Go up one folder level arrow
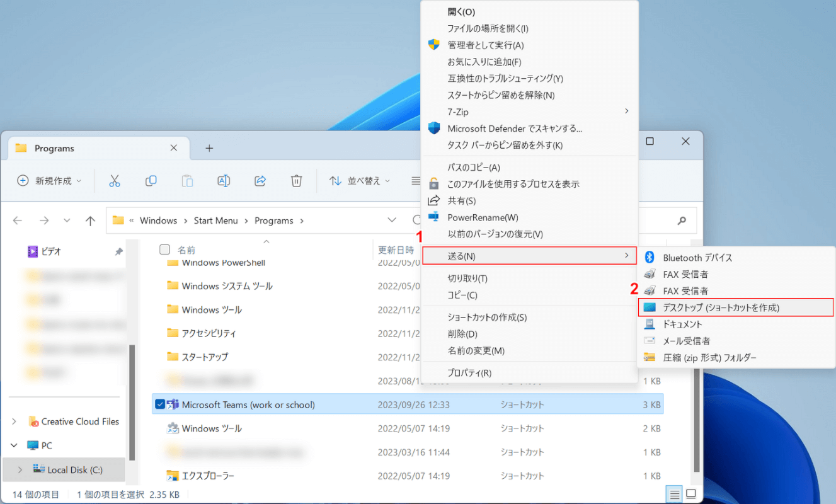 [90, 220]
